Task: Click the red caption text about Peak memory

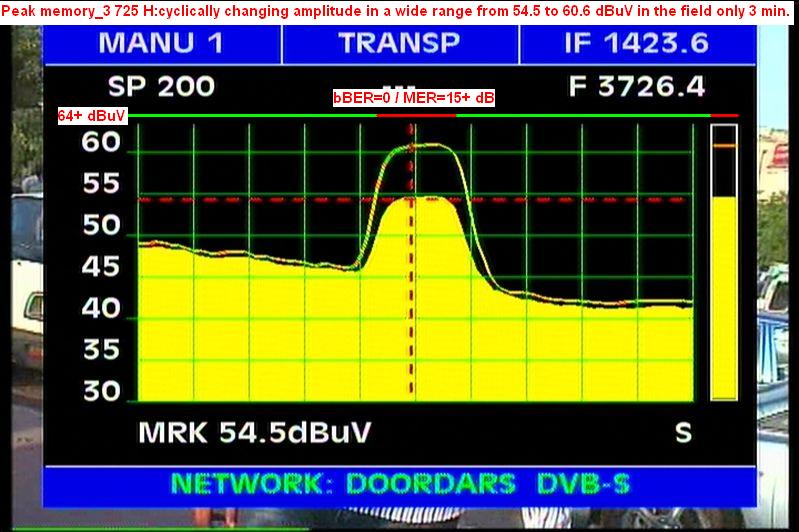Action: (x=397, y=9)
